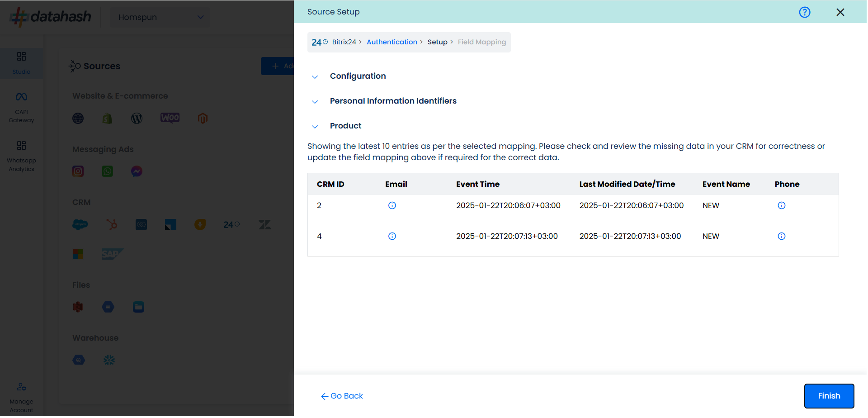Expand Personal Information Identifiers section
The width and height of the screenshot is (868, 418).
point(315,102)
